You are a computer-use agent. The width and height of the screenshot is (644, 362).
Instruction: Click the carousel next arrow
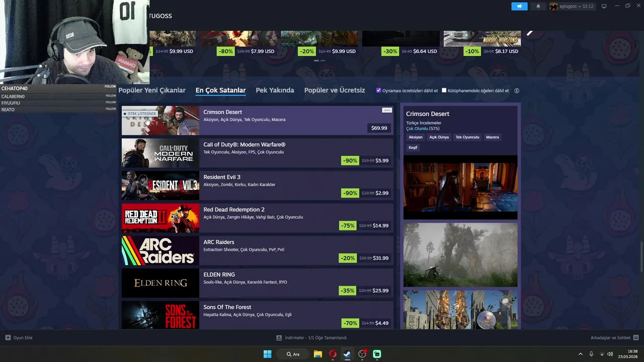(x=529, y=33)
